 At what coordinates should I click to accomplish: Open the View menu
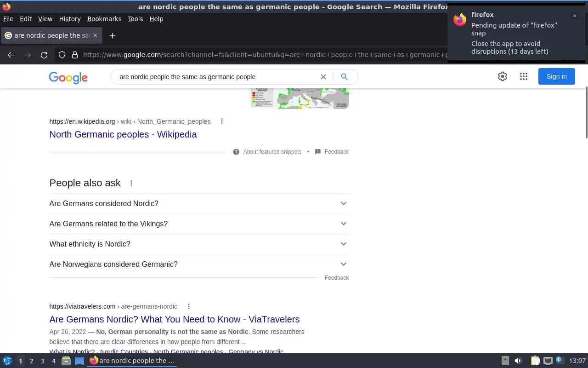tap(45, 19)
